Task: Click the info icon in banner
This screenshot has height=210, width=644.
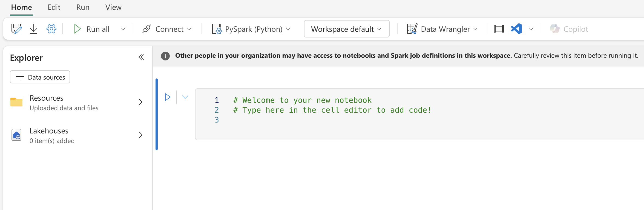Action: 165,56
